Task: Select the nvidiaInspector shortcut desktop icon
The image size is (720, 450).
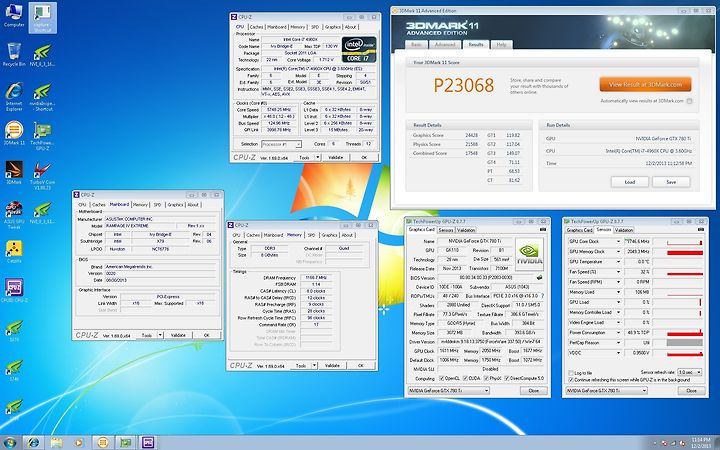Action: (x=42, y=97)
